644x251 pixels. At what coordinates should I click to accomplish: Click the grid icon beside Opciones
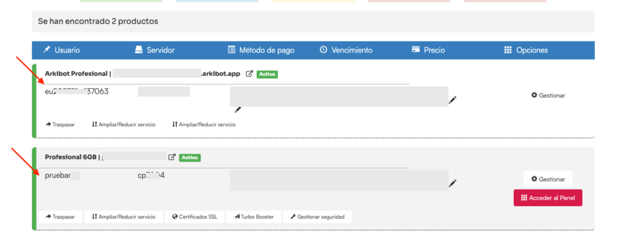click(x=508, y=50)
